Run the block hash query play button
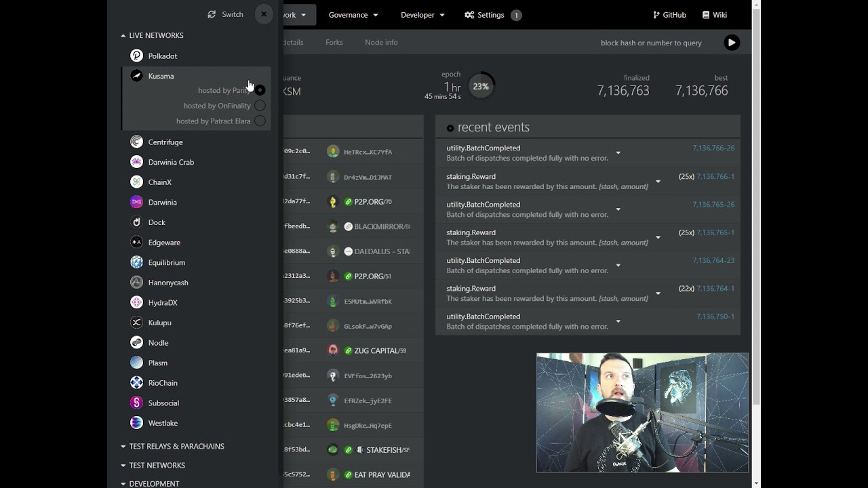This screenshot has width=868, height=488. (731, 43)
